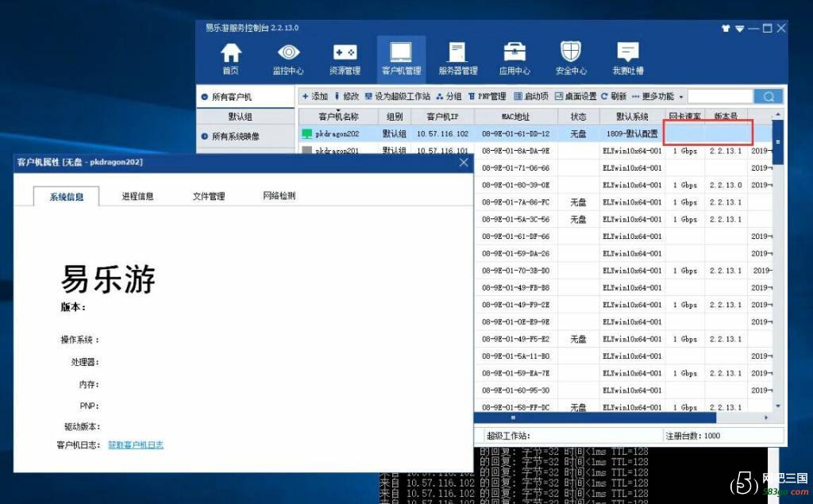
Task: Click the 启动项 startup items button
Action: click(531, 97)
